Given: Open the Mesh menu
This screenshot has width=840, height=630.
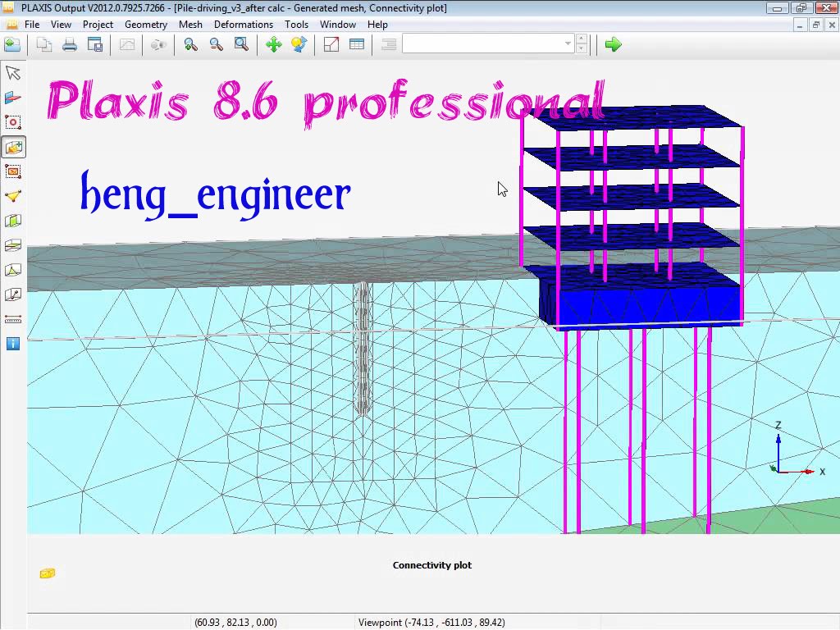Looking at the screenshot, I should coord(190,25).
